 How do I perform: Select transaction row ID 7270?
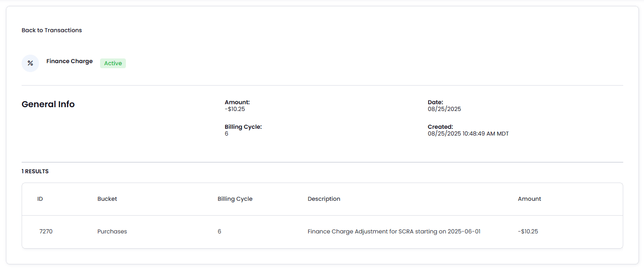point(46,232)
